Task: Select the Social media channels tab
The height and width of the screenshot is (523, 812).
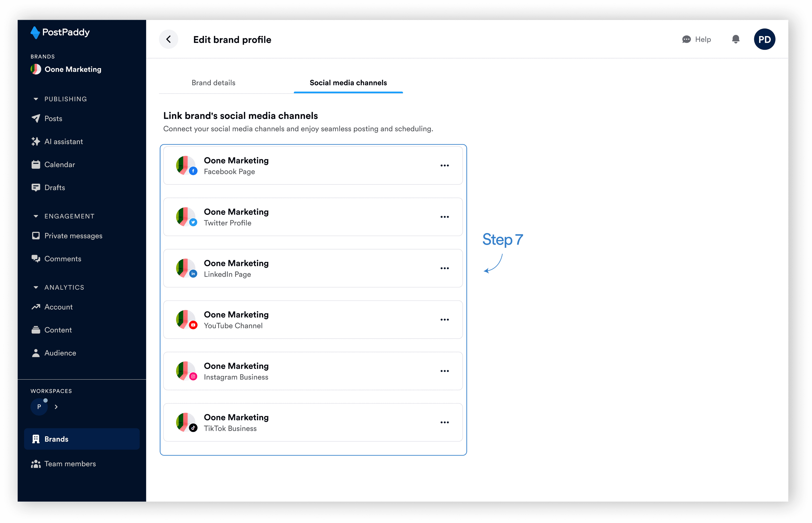Action: (x=348, y=83)
